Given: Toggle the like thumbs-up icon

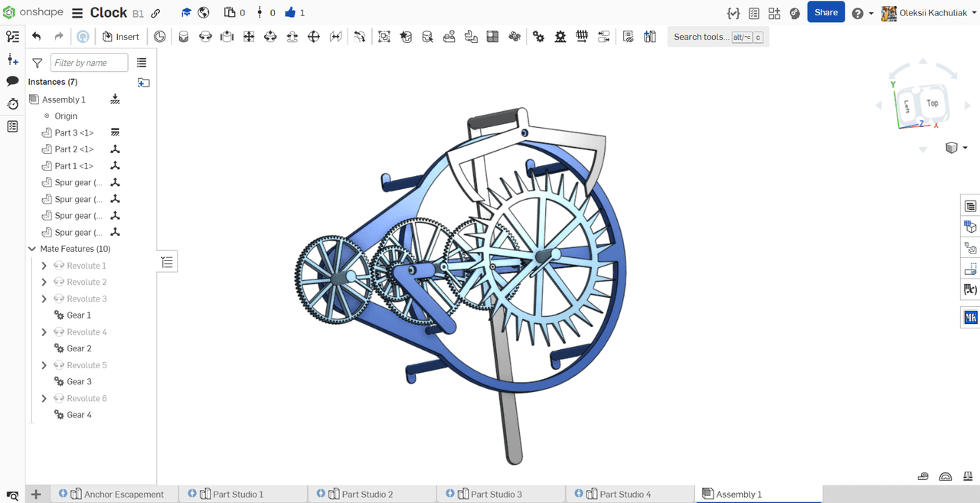Looking at the screenshot, I should [289, 13].
